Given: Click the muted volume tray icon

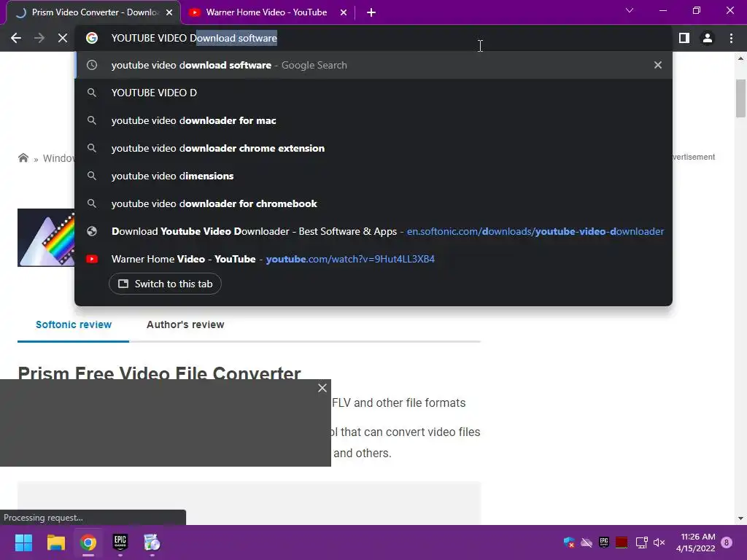Looking at the screenshot, I should pos(659,542).
